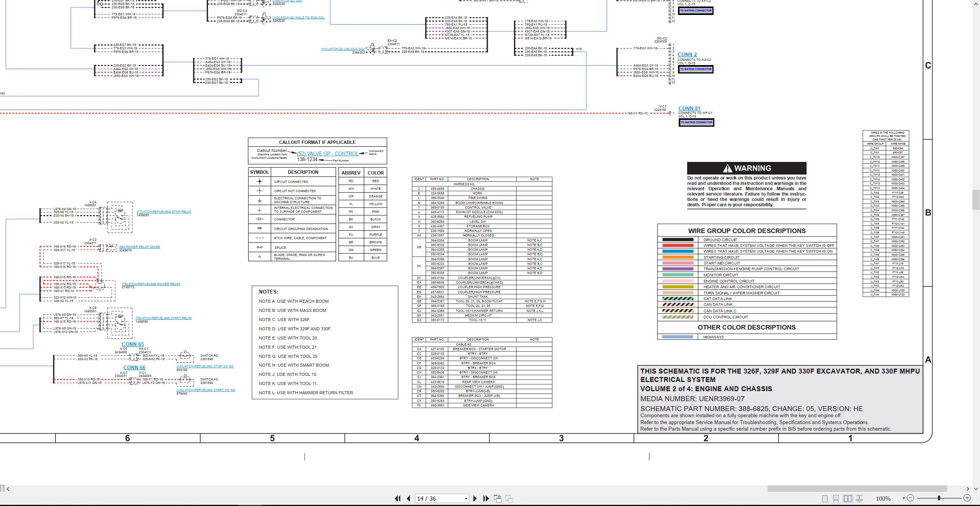The height and width of the screenshot is (506, 980).
Task: Click NOTE A: USE WITH REACH BOOM
Action: coord(294,301)
